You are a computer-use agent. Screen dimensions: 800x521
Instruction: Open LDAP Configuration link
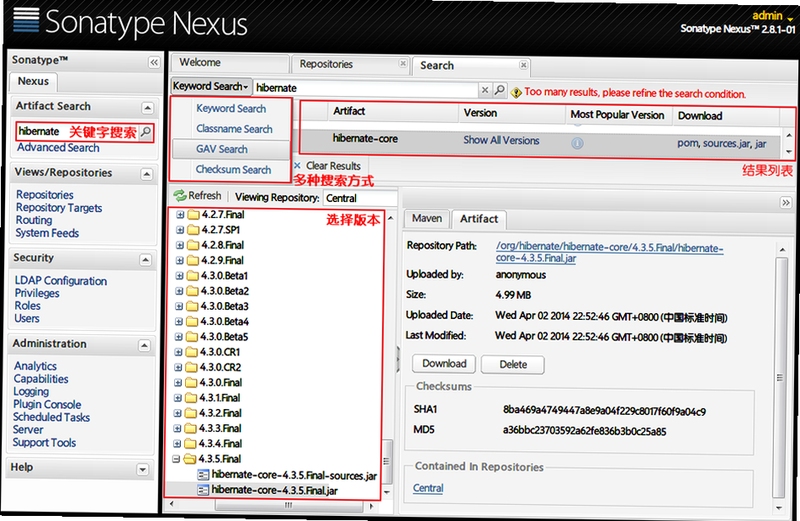61,281
